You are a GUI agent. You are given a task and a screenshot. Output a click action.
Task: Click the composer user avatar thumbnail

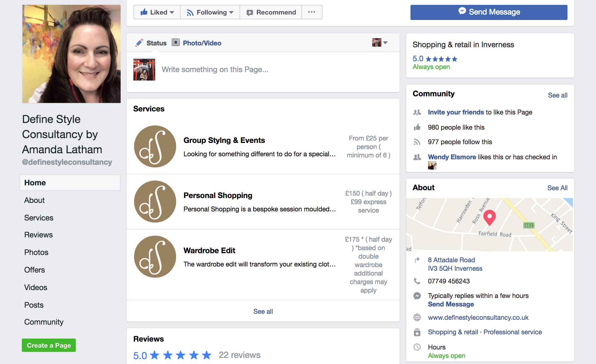[144, 70]
